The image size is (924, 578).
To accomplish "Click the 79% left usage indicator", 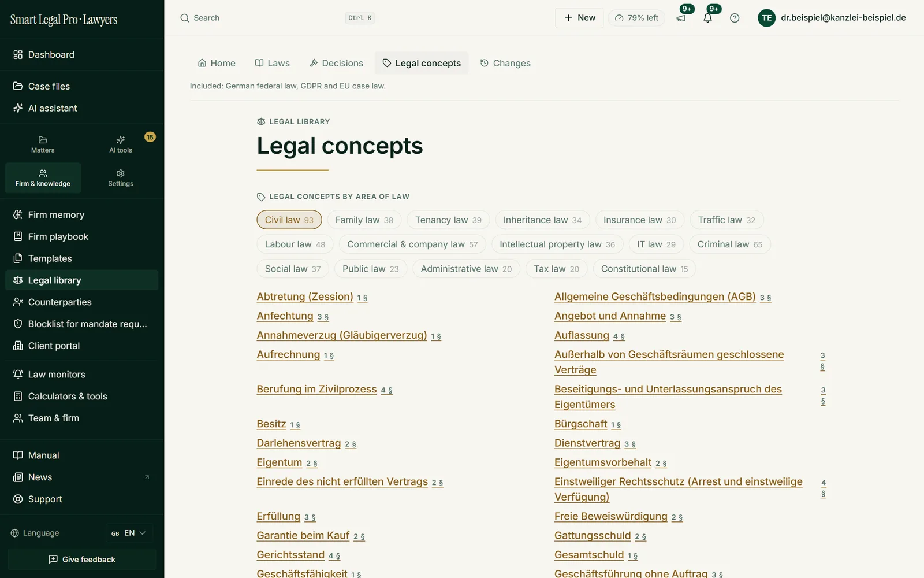I will [x=636, y=18].
